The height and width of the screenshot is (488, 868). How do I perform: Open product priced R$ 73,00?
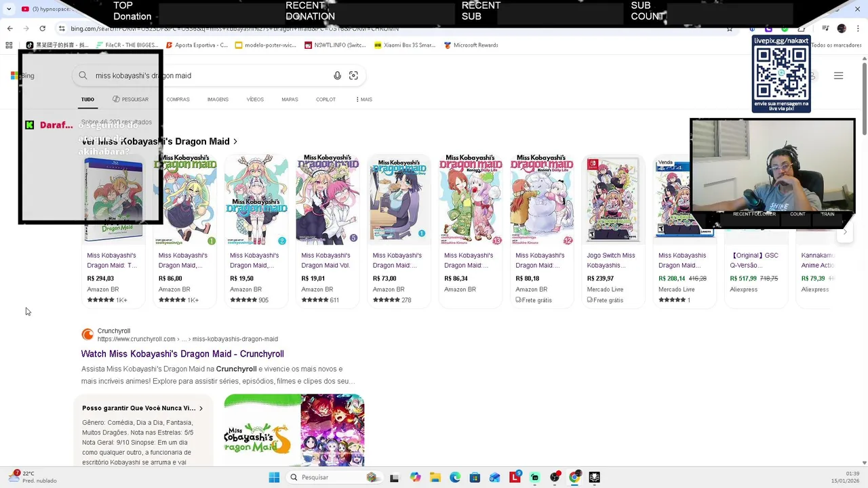pos(399,230)
